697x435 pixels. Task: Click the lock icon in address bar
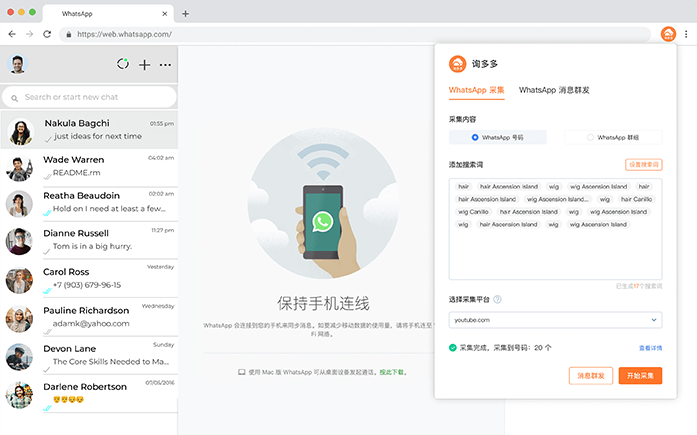point(68,34)
